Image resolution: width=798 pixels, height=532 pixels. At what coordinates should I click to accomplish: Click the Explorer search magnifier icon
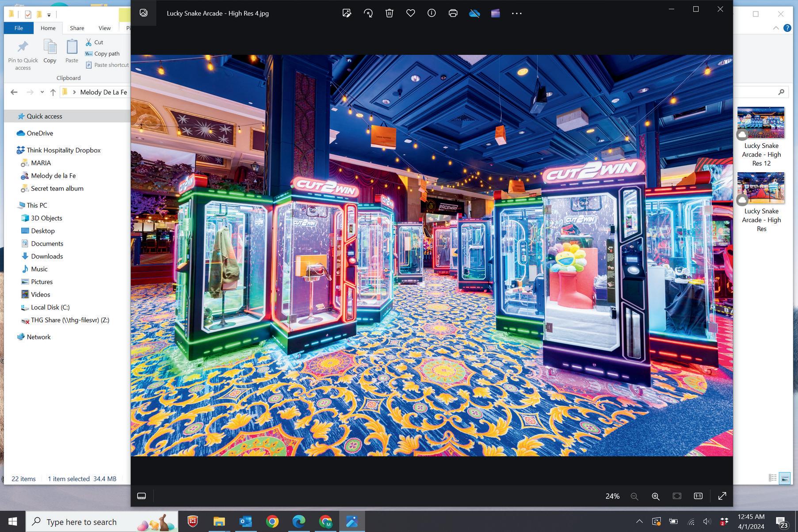coord(781,92)
